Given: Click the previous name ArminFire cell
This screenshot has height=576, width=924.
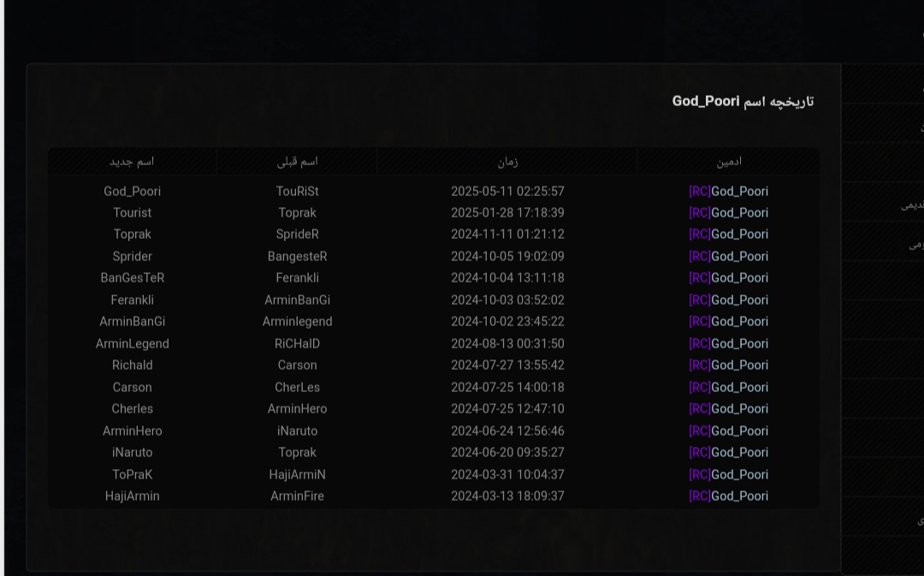Looking at the screenshot, I should pyautogui.click(x=297, y=496).
